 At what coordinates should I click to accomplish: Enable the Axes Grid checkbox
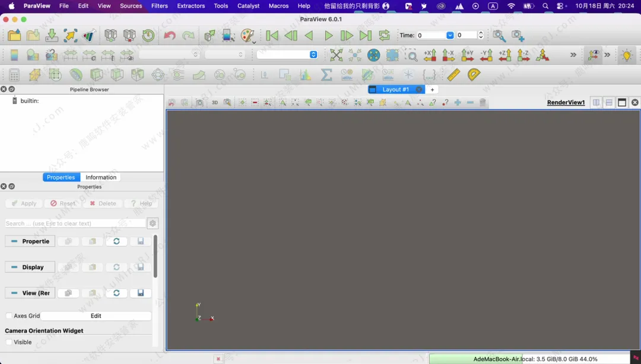pyautogui.click(x=9, y=316)
